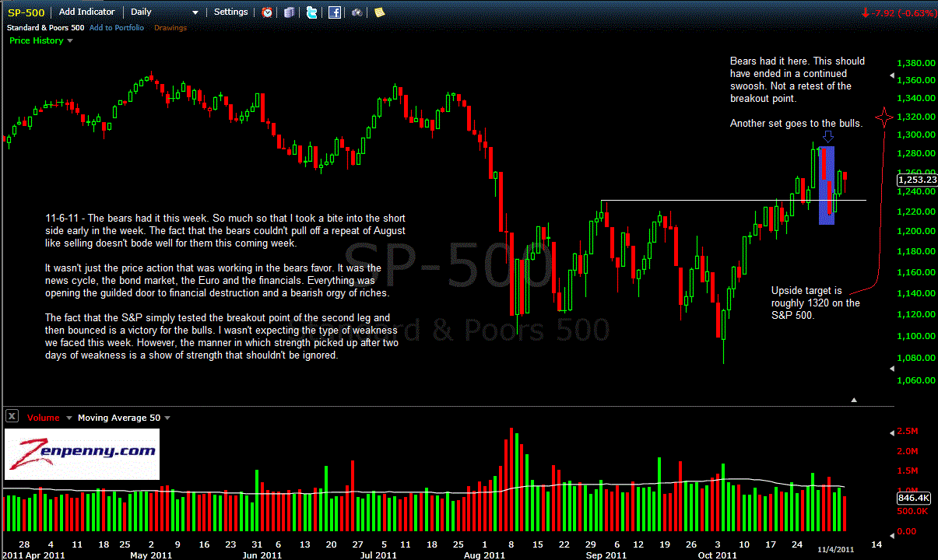Viewport: 938px width, 560px height.
Task: Click the Add to Portfolio link
Action: click(x=117, y=28)
